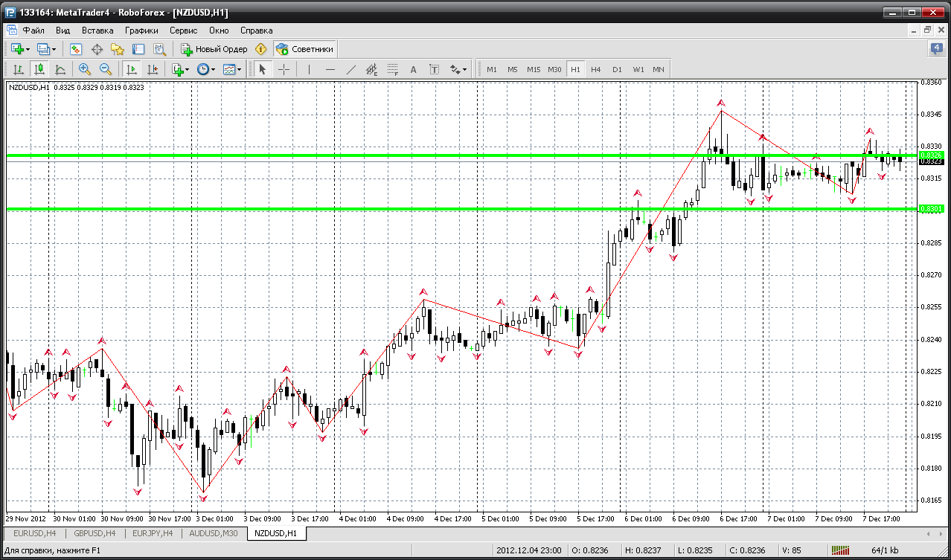Screen dimensions: 951x560
Task: Open the Файл menu
Action: (x=33, y=30)
